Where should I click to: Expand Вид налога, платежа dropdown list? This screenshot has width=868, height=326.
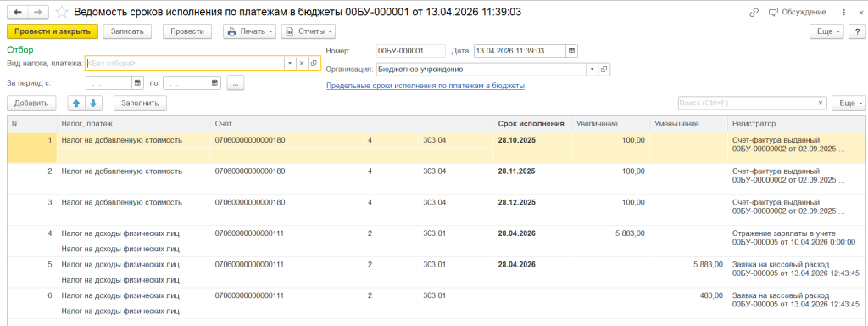pos(290,64)
